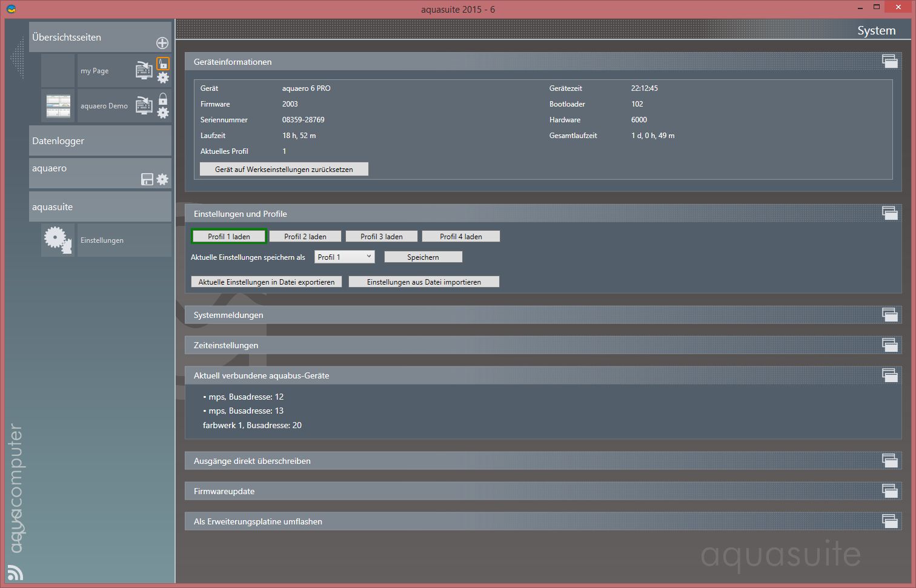Select Einstellungen under aquasuite
916x588 pixels.
pyautogui.click(x=102, y=240)
